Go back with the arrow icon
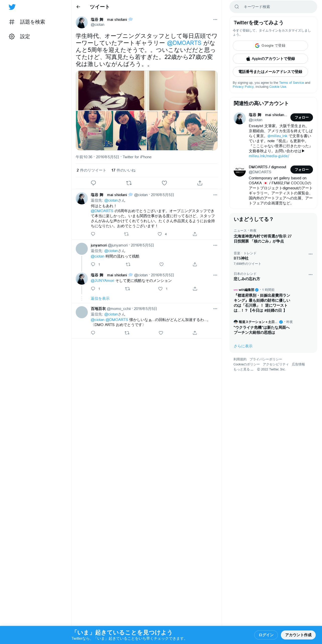The width and height of the screenshot is (322, 644). (78, 7)
